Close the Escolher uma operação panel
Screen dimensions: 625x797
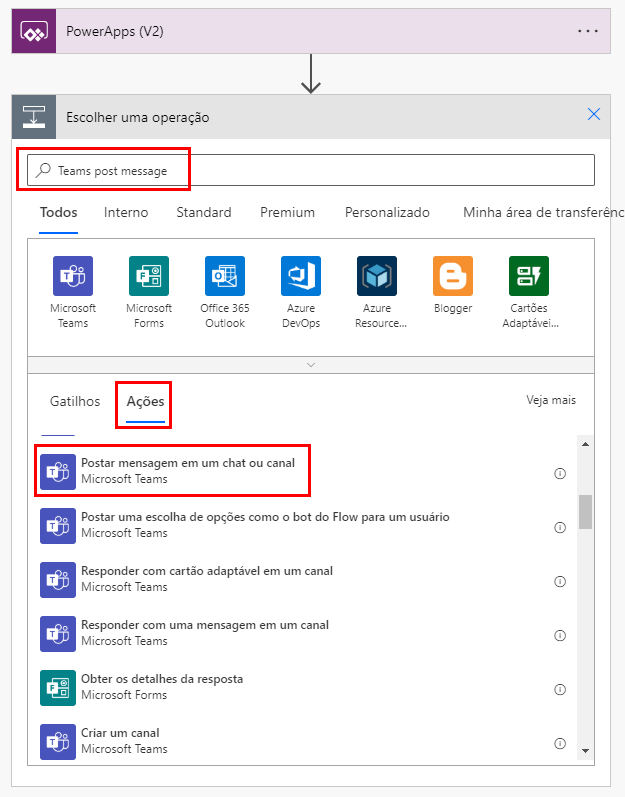pyautogui.click(x=593, y=114)
